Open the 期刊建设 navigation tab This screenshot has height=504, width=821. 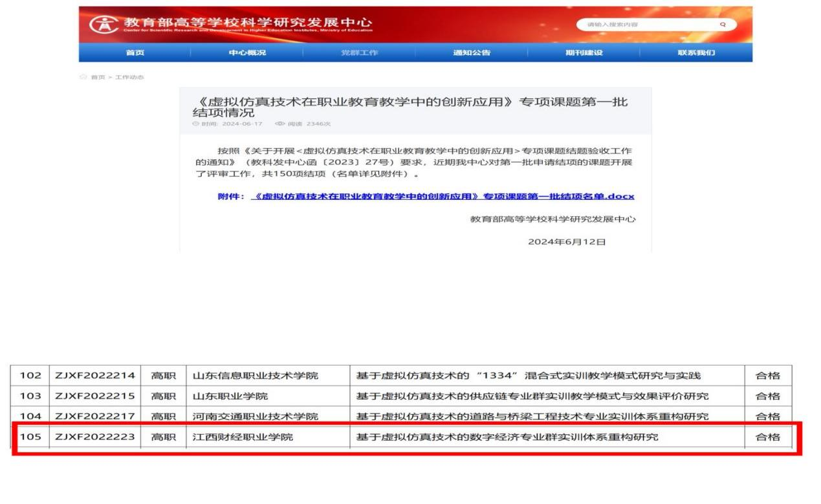tap(584, 53)
